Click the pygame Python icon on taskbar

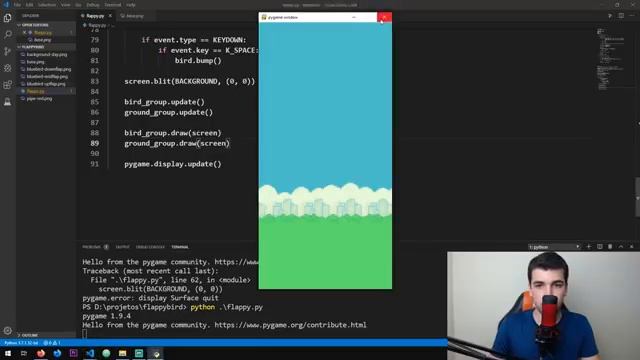click(x=156, y=353)
